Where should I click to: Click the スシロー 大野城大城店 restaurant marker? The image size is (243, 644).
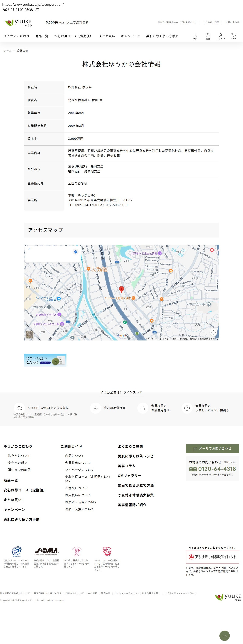(x=133, y=298)
